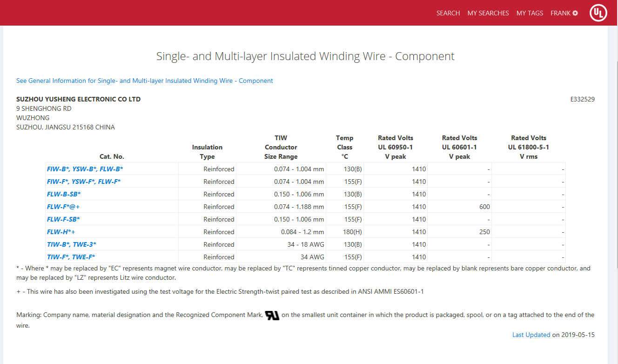
Task: Click the Recognized Component Mark symbol
Action: tap(272, 315)
